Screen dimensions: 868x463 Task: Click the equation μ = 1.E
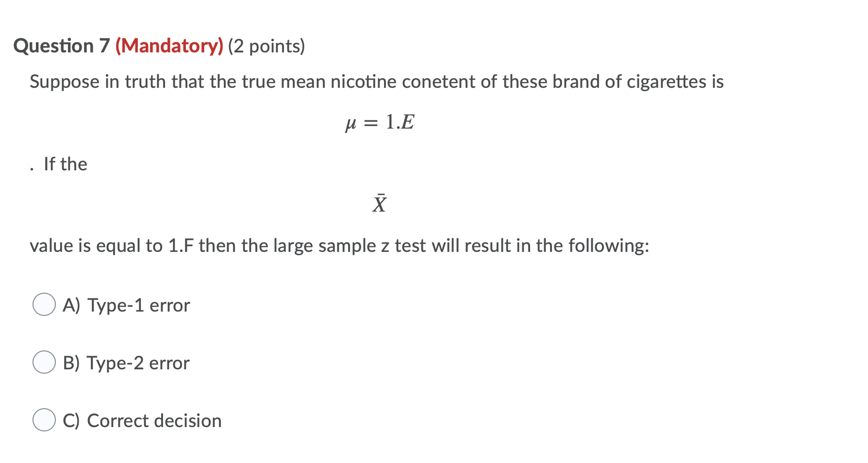(380, 123)
